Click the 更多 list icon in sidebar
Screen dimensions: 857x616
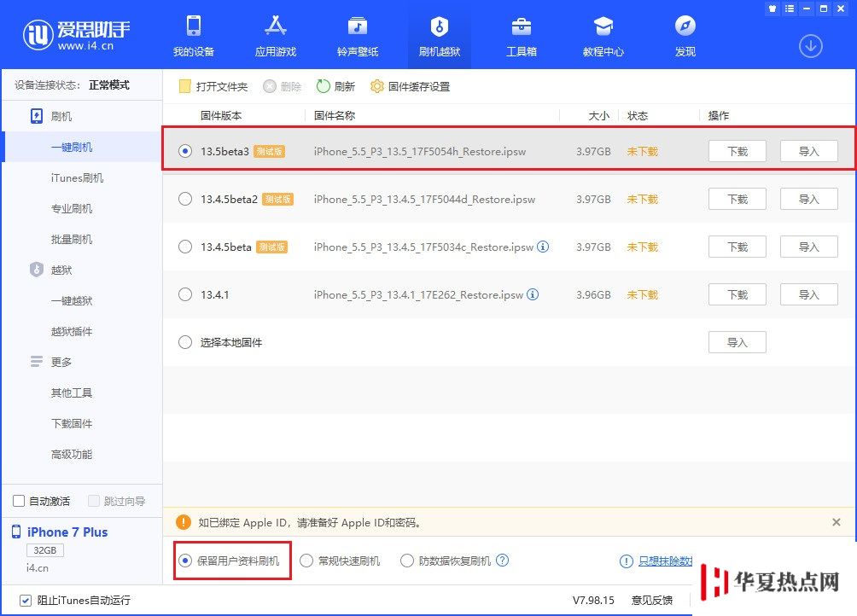pyautogui.click(x=37, y=362)
